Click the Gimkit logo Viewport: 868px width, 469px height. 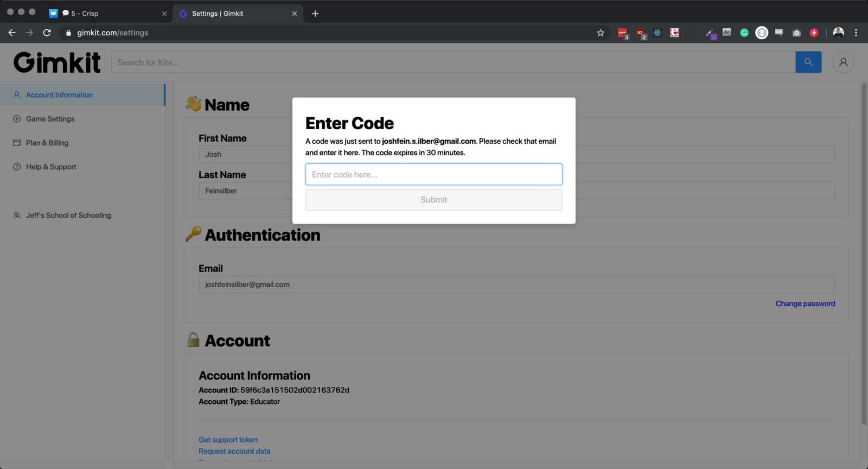pyautogui.click(x=57, y=62)
